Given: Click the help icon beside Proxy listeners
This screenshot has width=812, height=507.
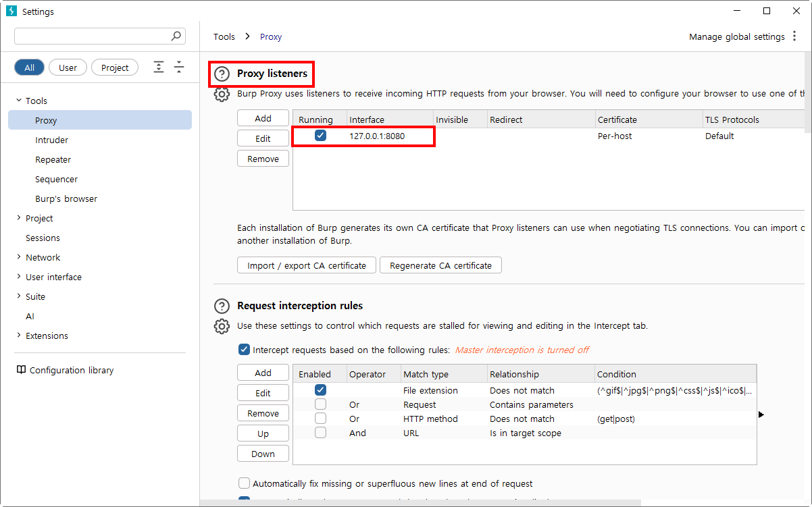Looking at the screenshot, I should pyautogui.click(x=222, y=74).
